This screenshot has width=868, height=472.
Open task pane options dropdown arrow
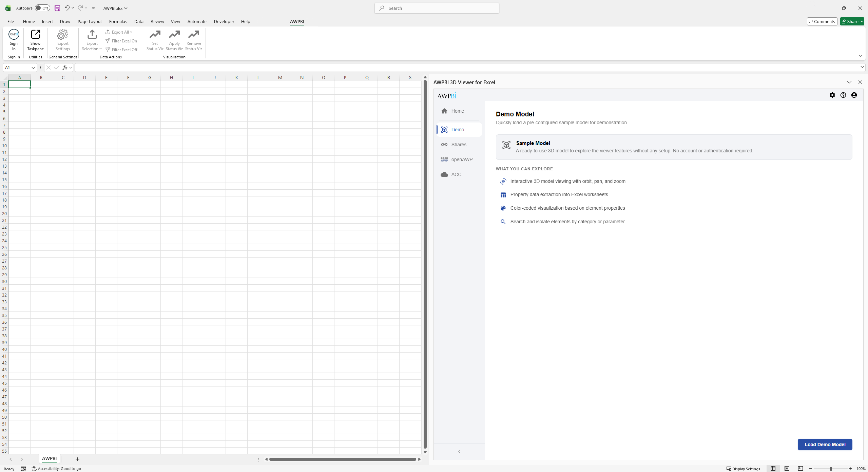pos(849,82)
